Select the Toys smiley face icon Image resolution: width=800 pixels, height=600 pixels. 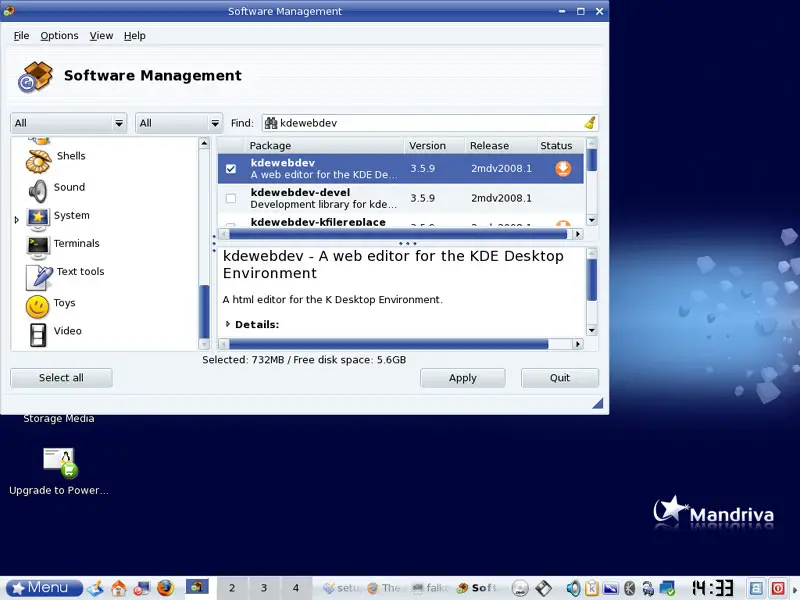click(37, 306)
